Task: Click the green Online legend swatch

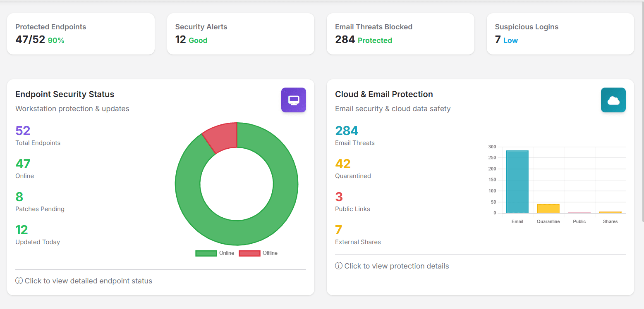Action: point(206,253)
